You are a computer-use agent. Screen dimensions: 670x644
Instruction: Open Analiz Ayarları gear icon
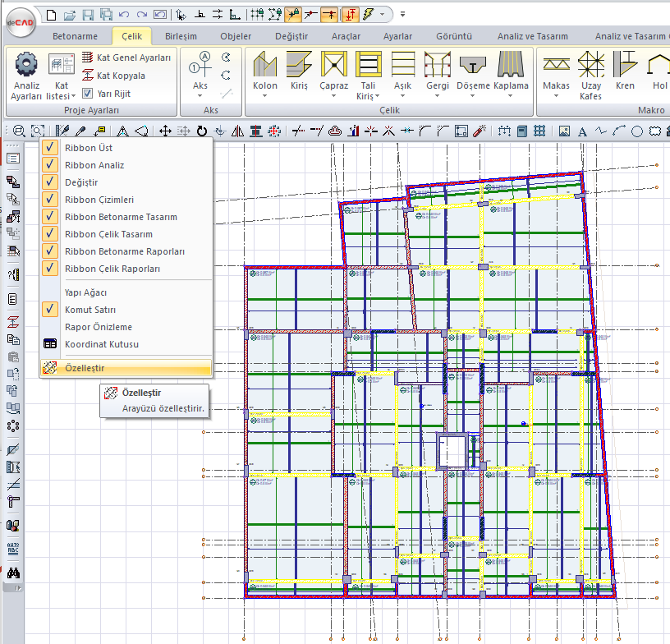tap(26, 64)
